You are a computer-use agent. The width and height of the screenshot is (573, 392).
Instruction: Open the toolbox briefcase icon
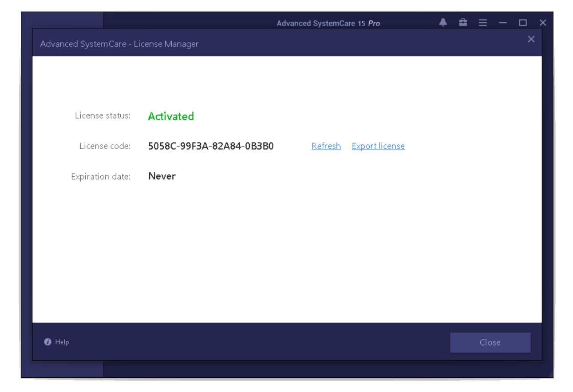point(463,23)
